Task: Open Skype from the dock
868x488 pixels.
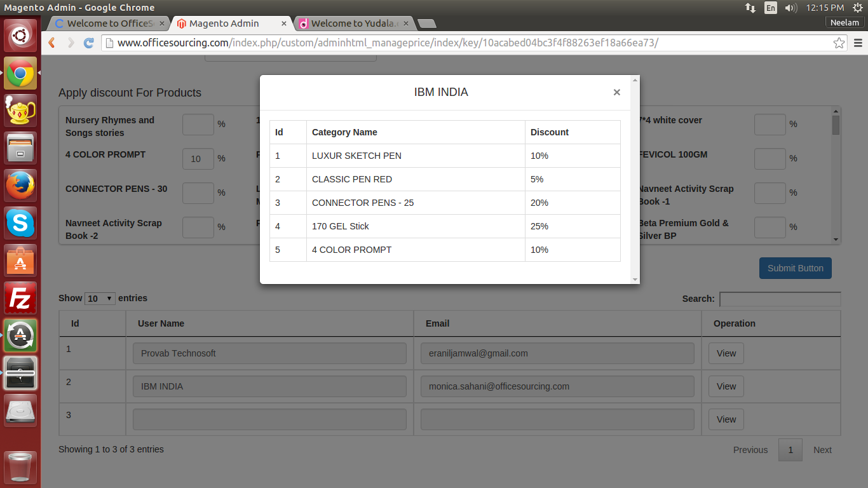Action: 20,223
